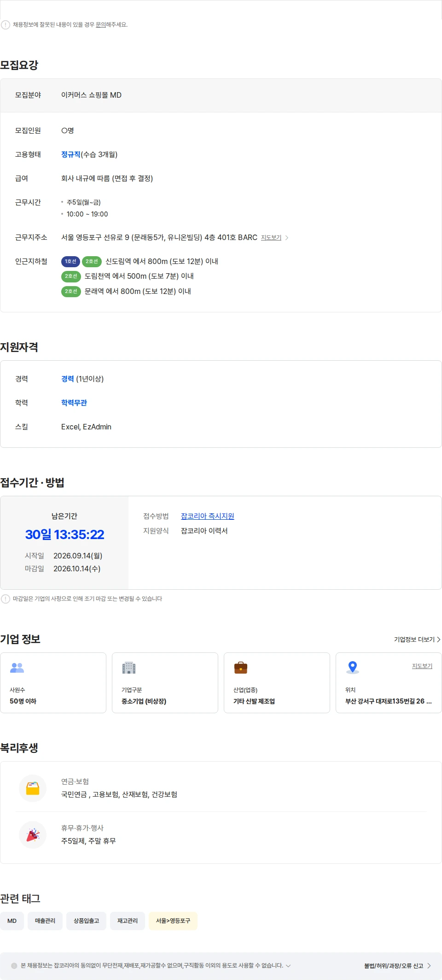Click the chevron after the address 지도보기
Viewport: 442px width, 980px height.
[x=287, y=238]
